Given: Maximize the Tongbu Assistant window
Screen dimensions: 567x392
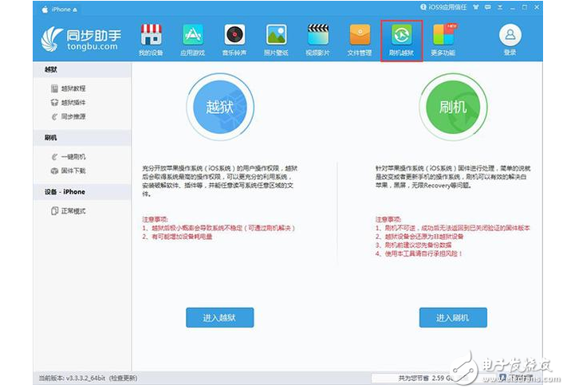Looking at the screenshot, I should [x=524, y=7].
